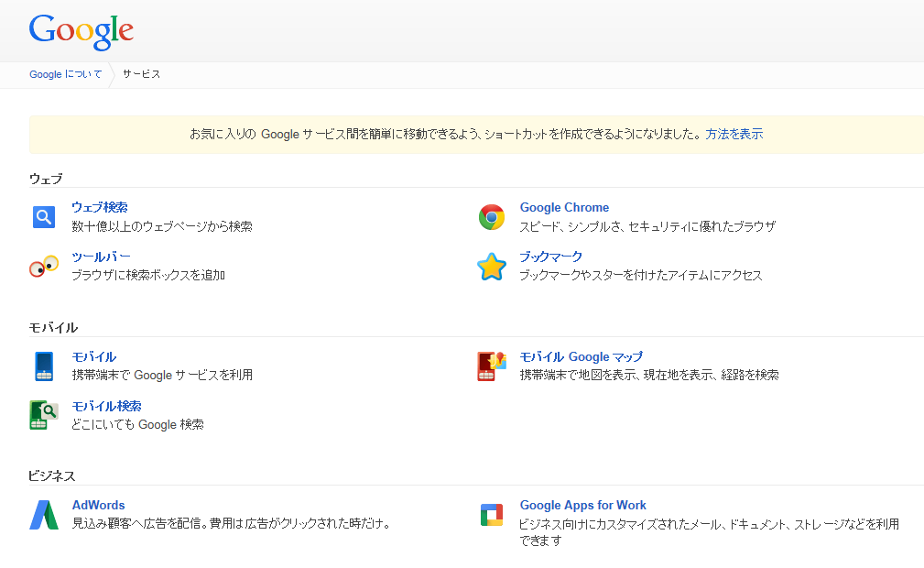Select the AdWords triangle icon
The width and height of the screenshot is (924, 568).
pyautogui.click(x=43, y=514)
